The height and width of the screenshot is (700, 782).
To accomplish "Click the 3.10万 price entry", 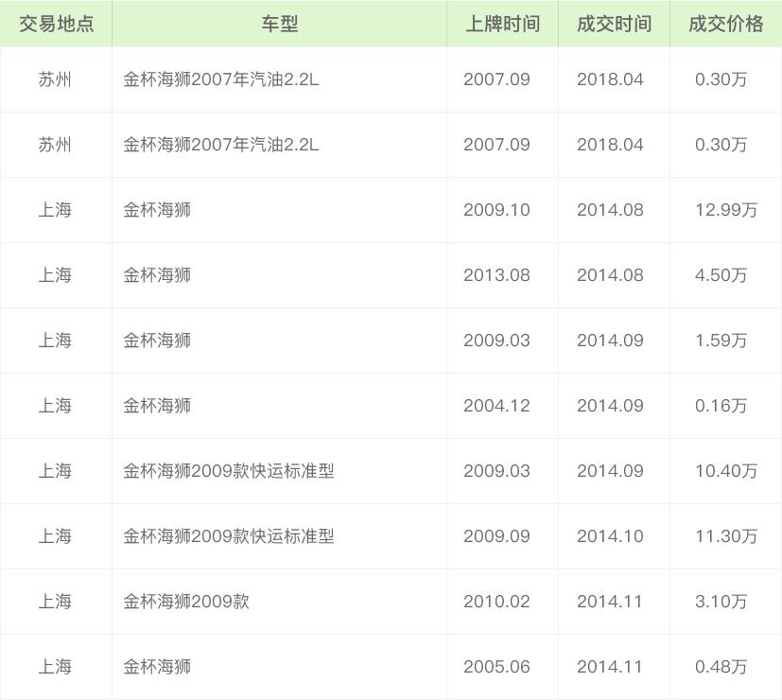I will [x=721, y=602].
